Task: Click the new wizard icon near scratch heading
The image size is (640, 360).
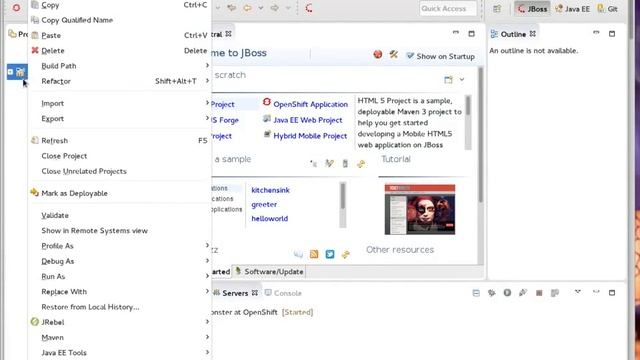Action: click(448, 80)
